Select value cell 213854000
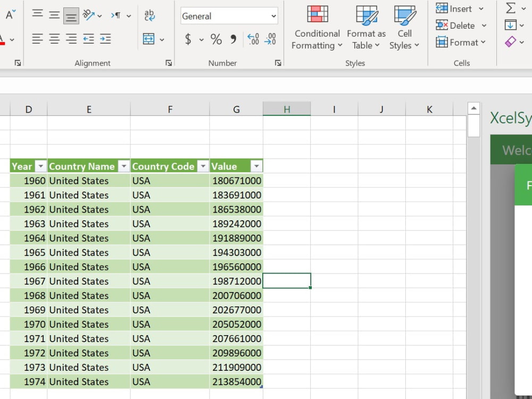The width and height of the screenshot is (532, 399). [x=236, y=381]
